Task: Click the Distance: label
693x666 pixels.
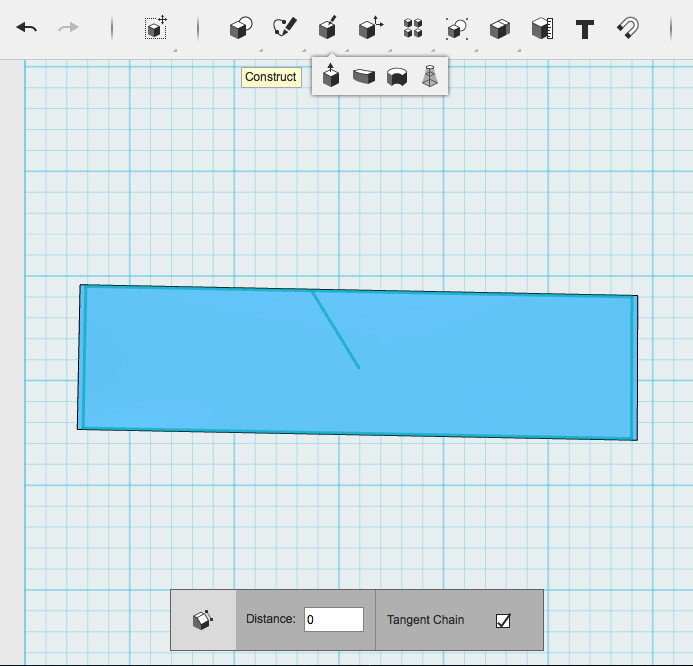Action: 270,619
